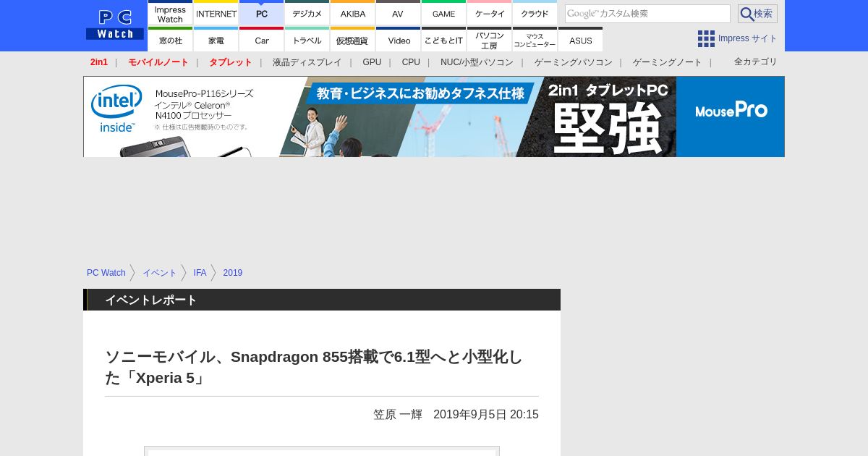Click the イベントレポート section header

pyautogui.click(x=322, y=300)
